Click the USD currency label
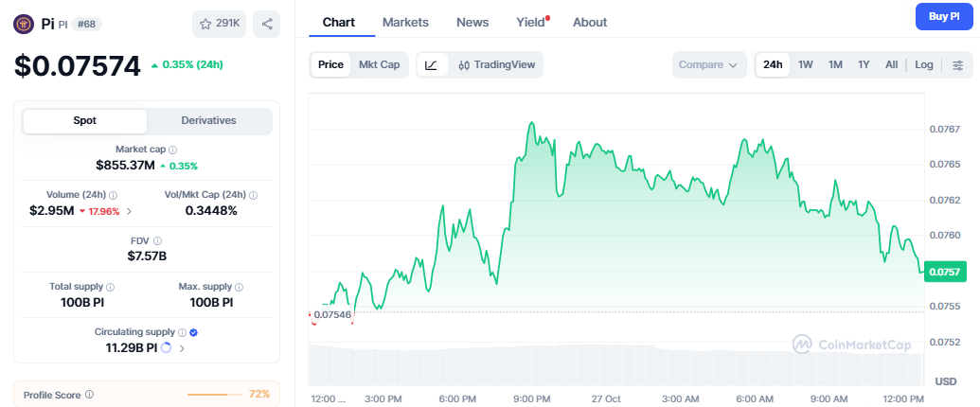The image size is (980, 407). click(946, 381)
